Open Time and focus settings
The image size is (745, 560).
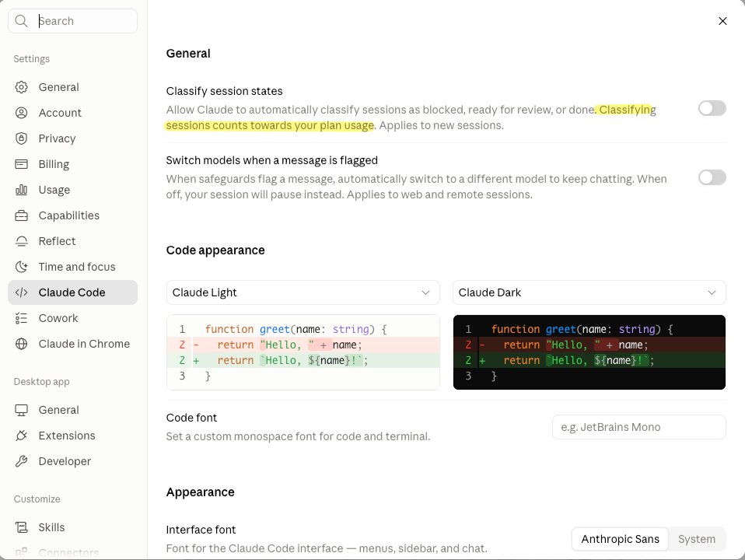(x=72, y=267)
